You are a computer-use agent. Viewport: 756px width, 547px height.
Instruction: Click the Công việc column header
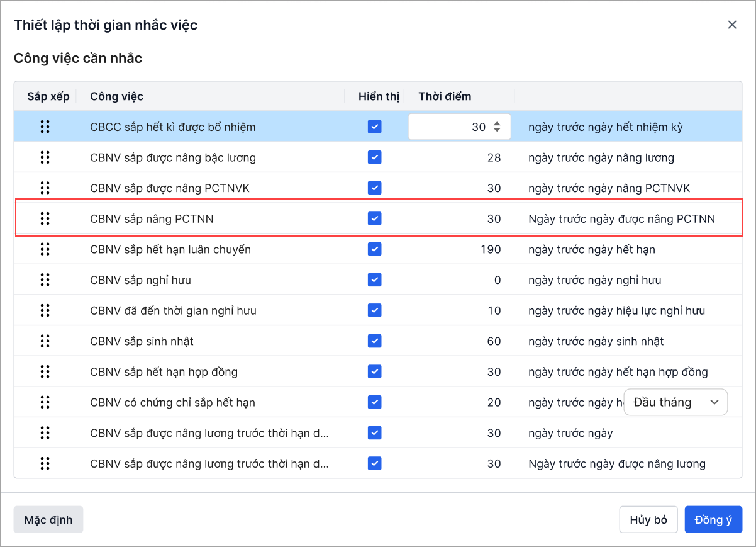click(x=117, y=96)
